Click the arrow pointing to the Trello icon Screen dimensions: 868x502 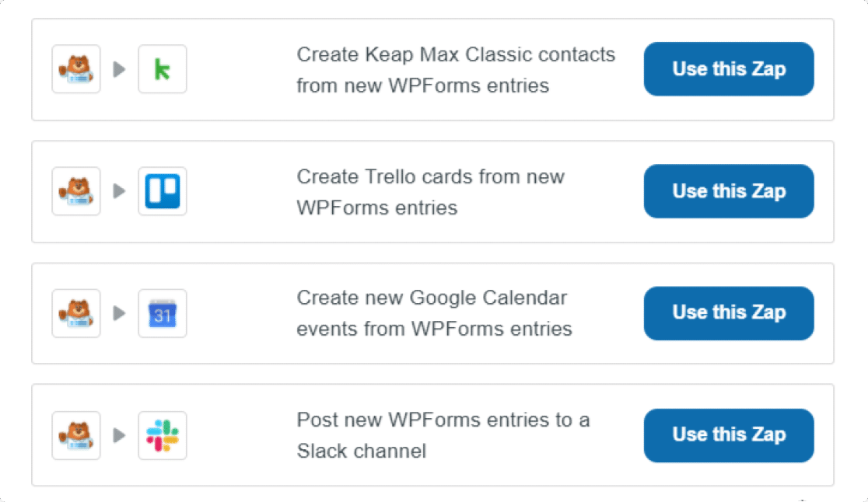tap(119, 192)
